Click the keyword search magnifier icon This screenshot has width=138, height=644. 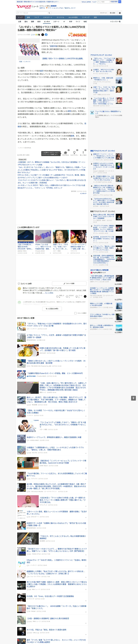(x=49, y=13)
